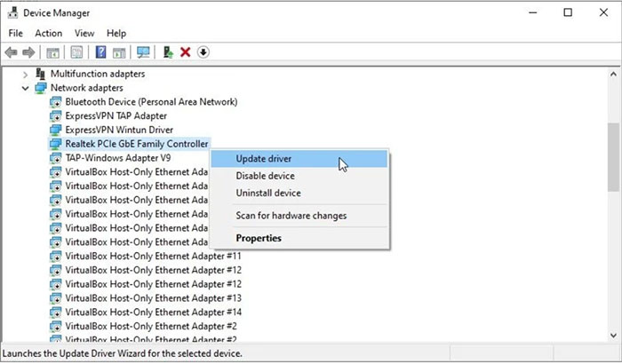The image size is (622, 364).
Task: Click the scrollbar down arrow
Action: coord(613,336)
